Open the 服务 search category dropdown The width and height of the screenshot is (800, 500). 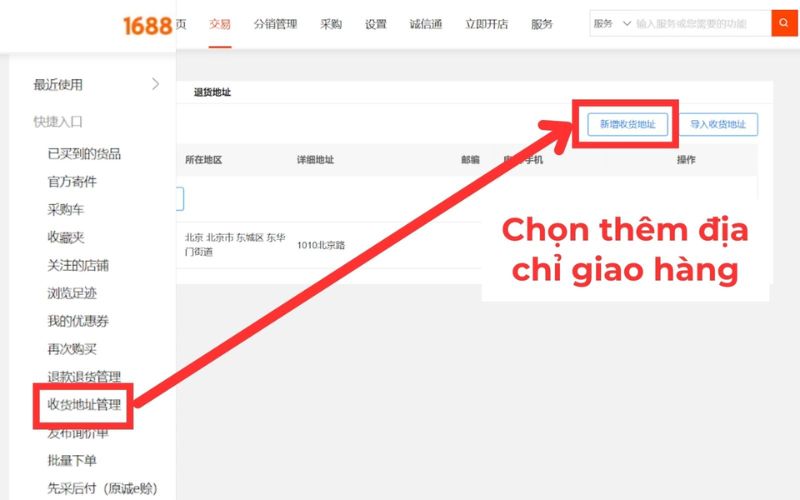click(x=612, y=23)
